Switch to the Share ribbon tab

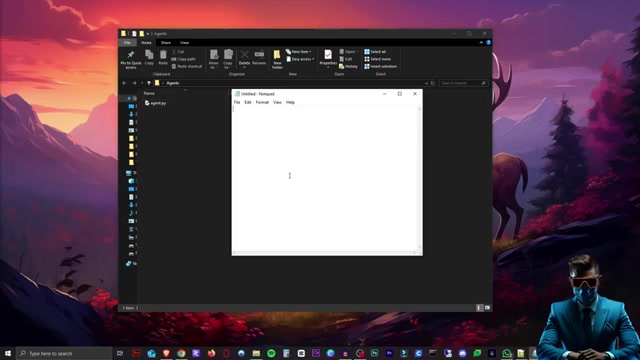click(x=166, y=42)
